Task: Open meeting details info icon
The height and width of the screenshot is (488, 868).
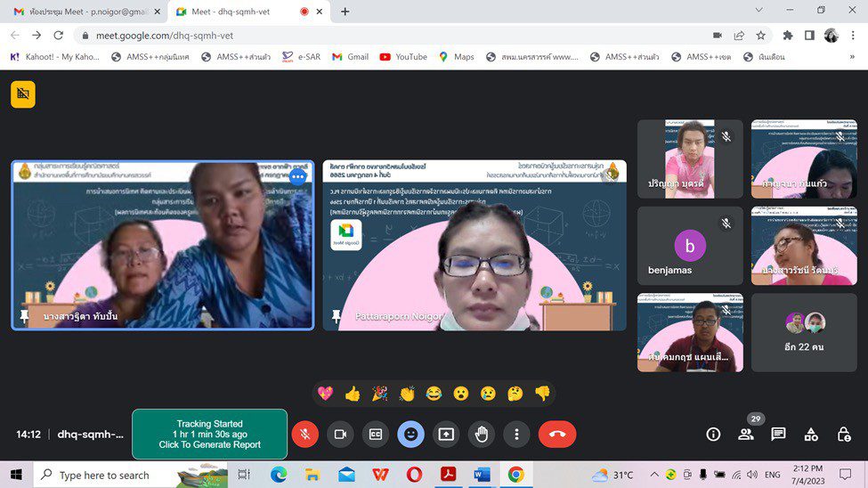Action: 714,435
